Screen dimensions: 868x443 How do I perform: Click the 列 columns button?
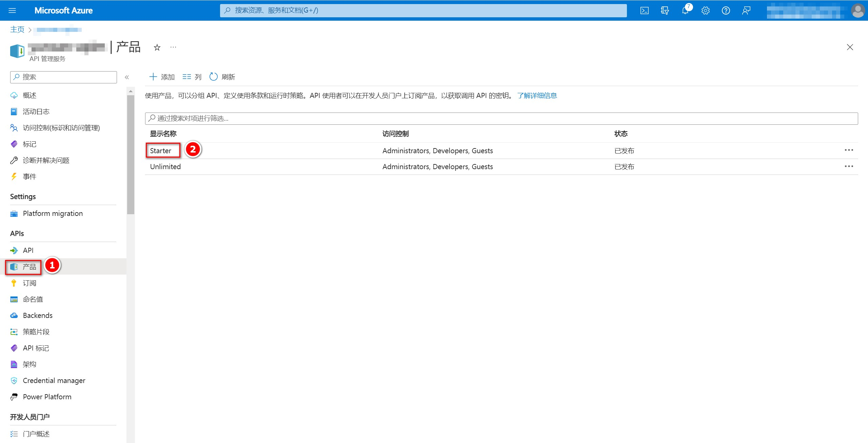coord(192,77)
